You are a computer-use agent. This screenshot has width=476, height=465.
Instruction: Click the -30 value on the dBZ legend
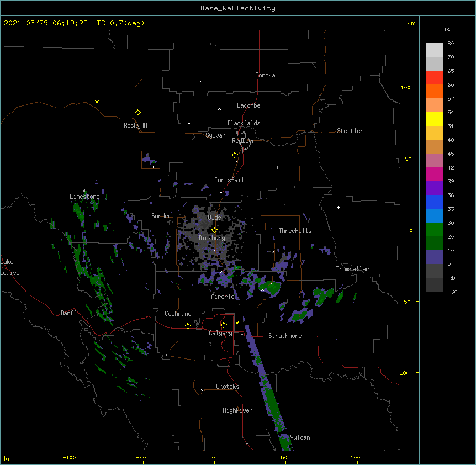pos(452,292)
